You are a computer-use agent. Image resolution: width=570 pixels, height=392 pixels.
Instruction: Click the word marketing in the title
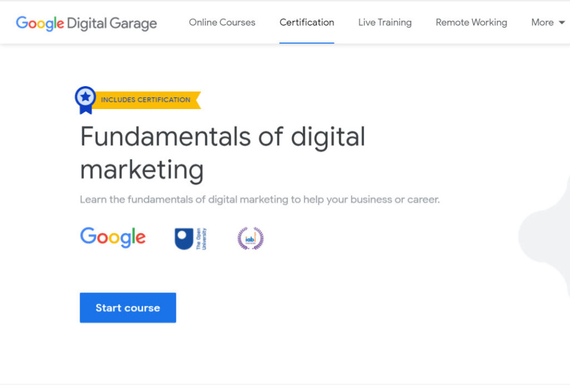(142, 169)
